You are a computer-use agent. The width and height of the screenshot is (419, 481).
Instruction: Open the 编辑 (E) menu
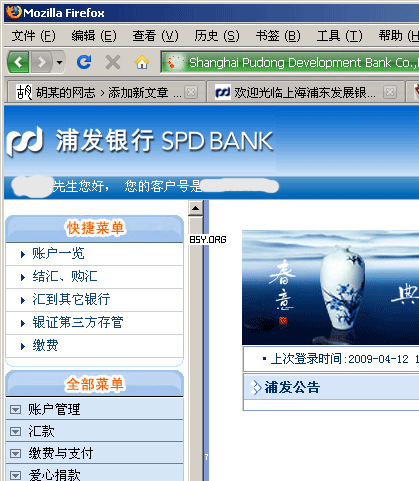tap(94, 36)
